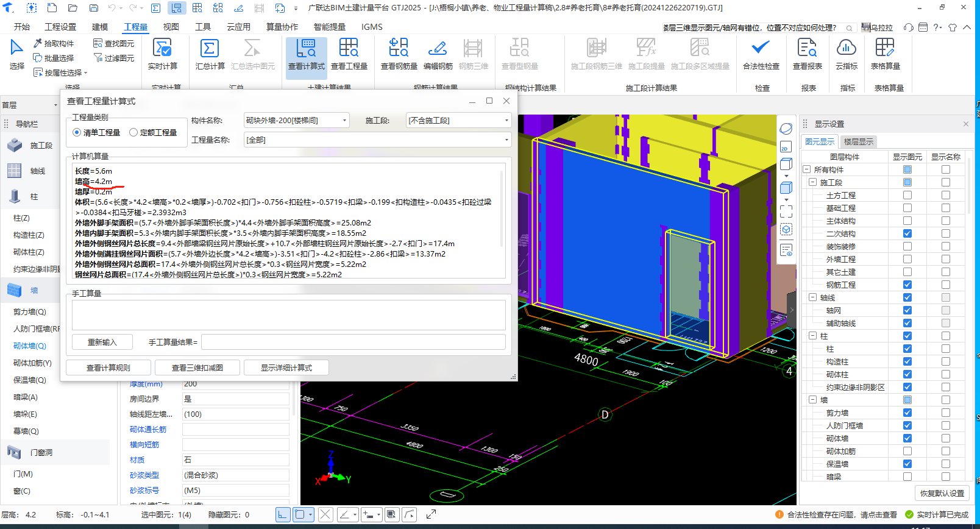Open the 建模 menu tab
980x529 pixels.
[100, 27]
